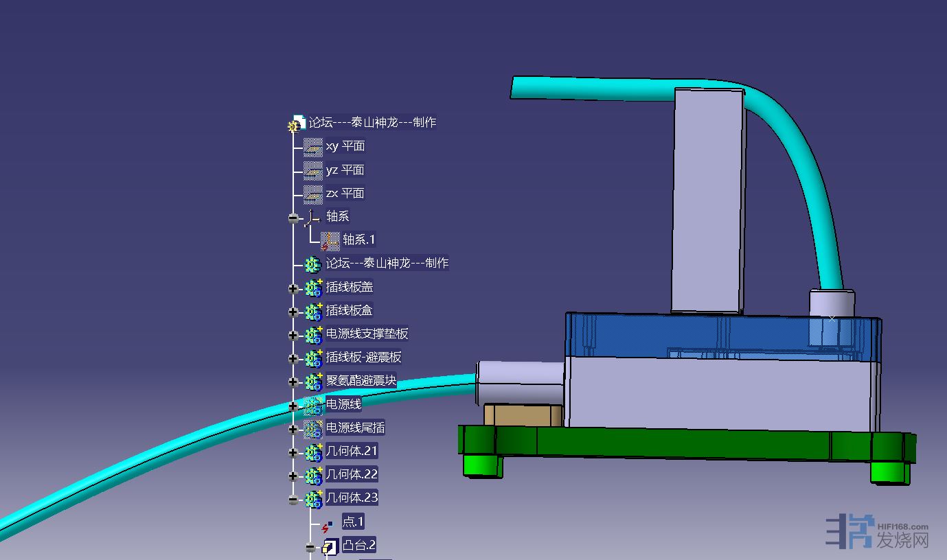947x560 pixels.
Task: Select the 轴系.1 axis system icon
Action: pyautogui.click(x=330, y=240)
